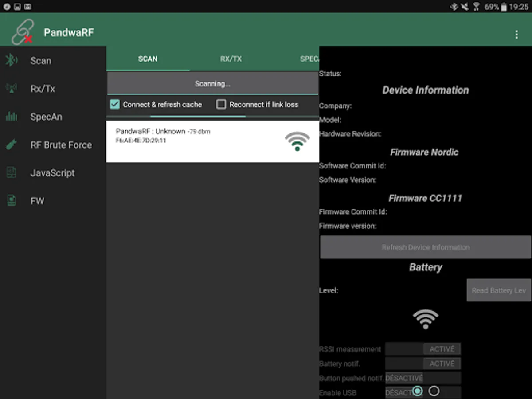Tap the Firmware Nordic heading
The height and width of the screenshot is (399, 532).
[424, 152]
